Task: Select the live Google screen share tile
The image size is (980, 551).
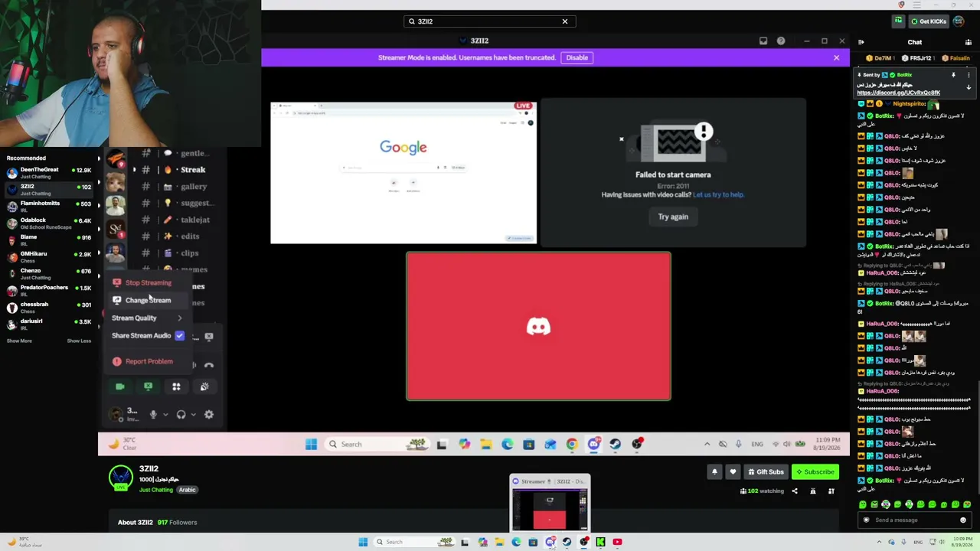Action: coord(403,172)
